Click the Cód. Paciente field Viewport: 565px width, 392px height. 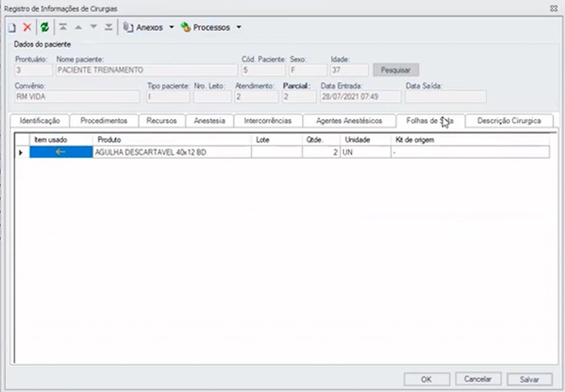pos(264,70)
